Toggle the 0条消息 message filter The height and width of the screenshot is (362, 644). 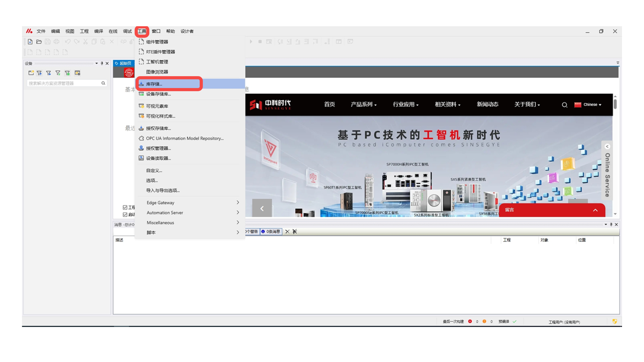click(x=271, y=232)
